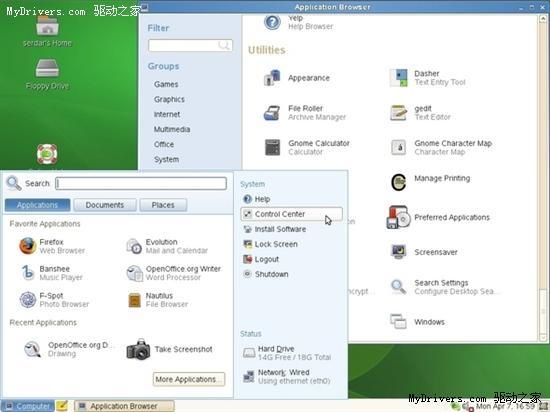Select the Multimedia group filter
550x412 pixels.
pos(172,129)
